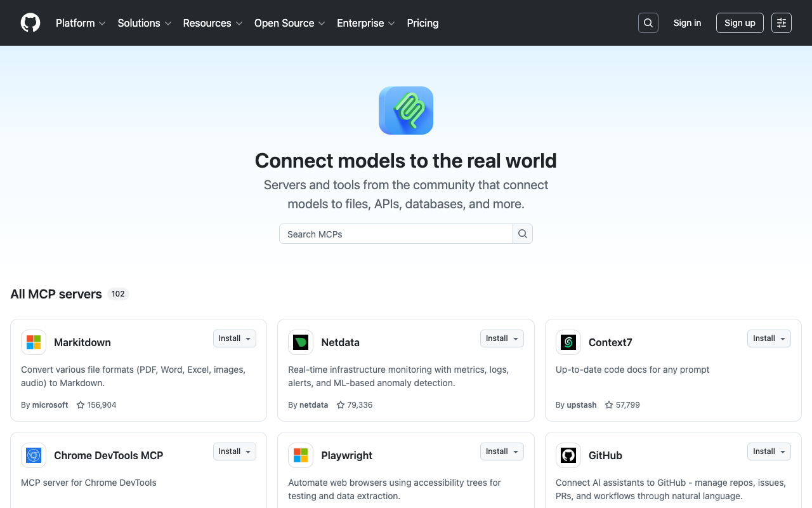Click the 156,904 star count
Image resolution: width=812 pixels, height=508 pixels.
point(102,405)
